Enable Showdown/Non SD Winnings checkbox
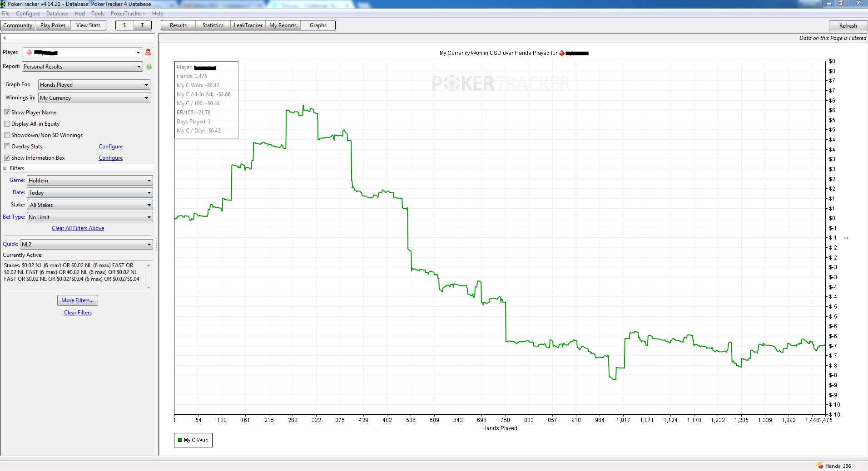868x471 pixels. 7,135
